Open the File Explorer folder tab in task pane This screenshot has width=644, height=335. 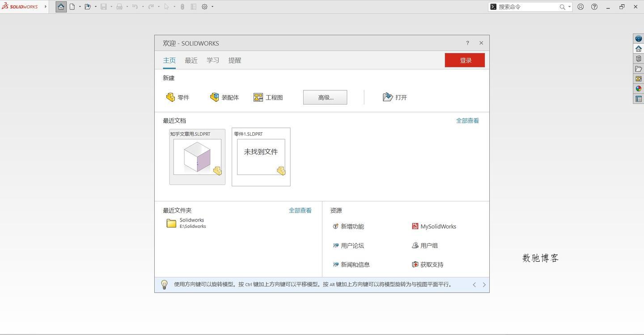[639, 69]
